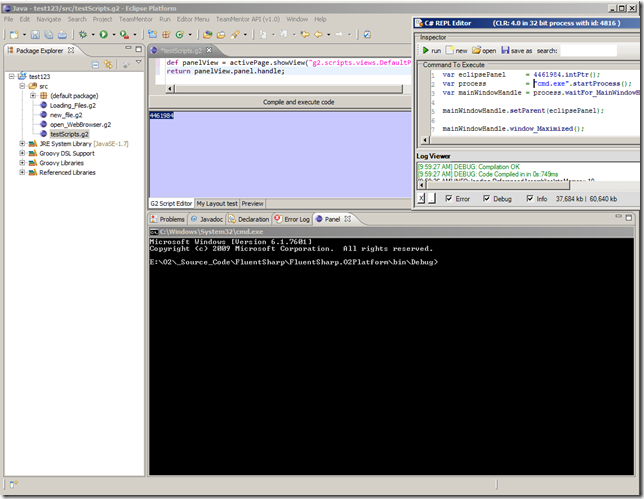Image resolution: width=644 pixels, height=499 pixels.
Task: Click the green Run button in Eclipse toolbar
Action: click(104, 34)
